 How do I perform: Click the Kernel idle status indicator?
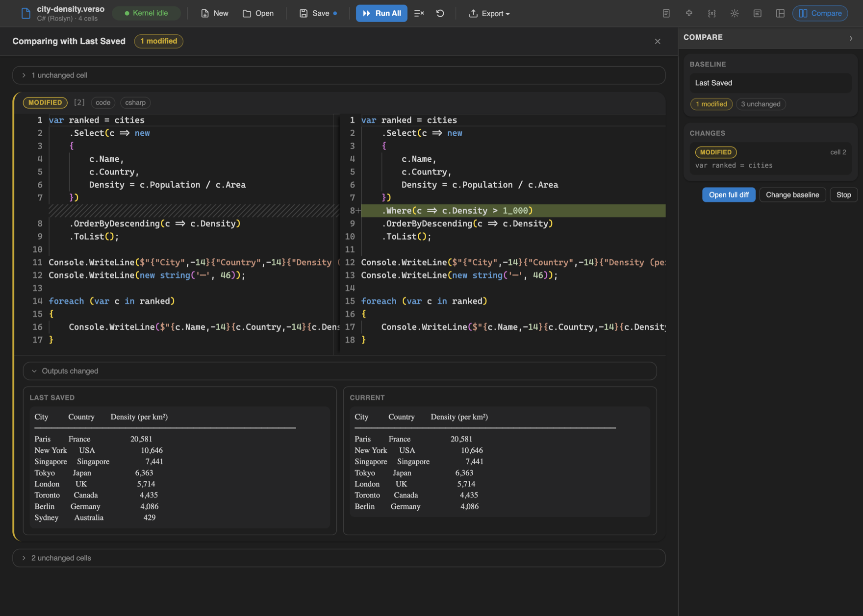146,13
